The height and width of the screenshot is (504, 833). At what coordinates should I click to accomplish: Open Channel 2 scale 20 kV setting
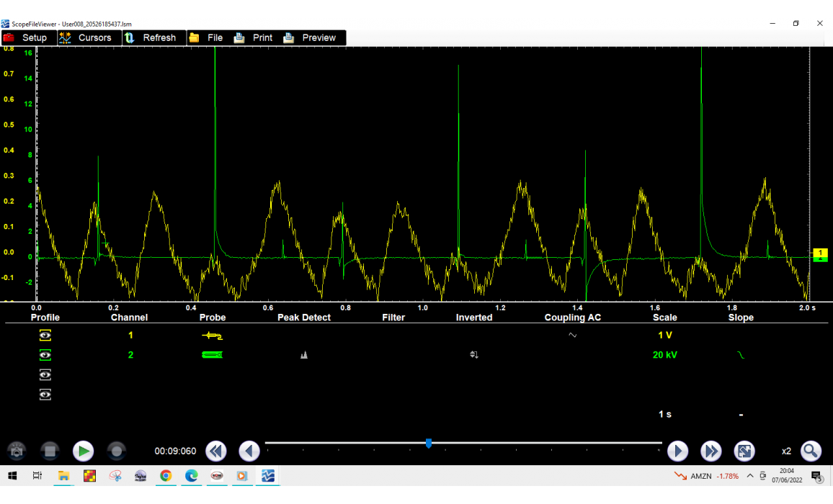point(664,355)
